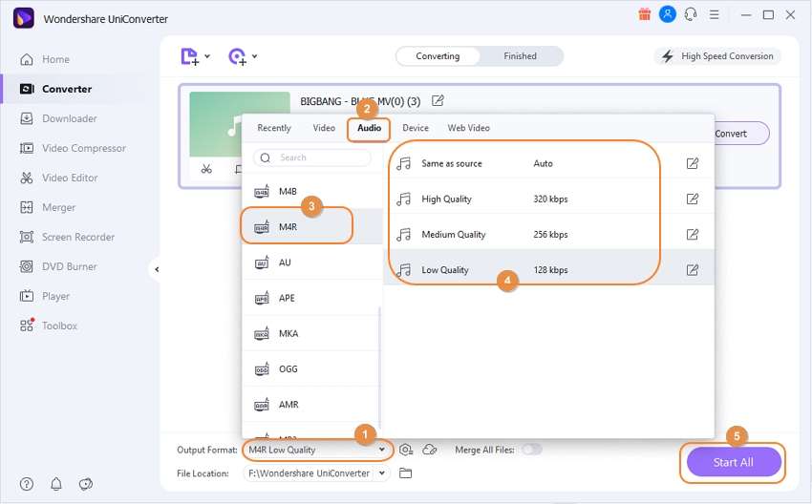Image resolution: width=812 pixels, height=504 pixels.
Task: Expand the Add Files dropdown arrow
Action: [x=207, y=56]
